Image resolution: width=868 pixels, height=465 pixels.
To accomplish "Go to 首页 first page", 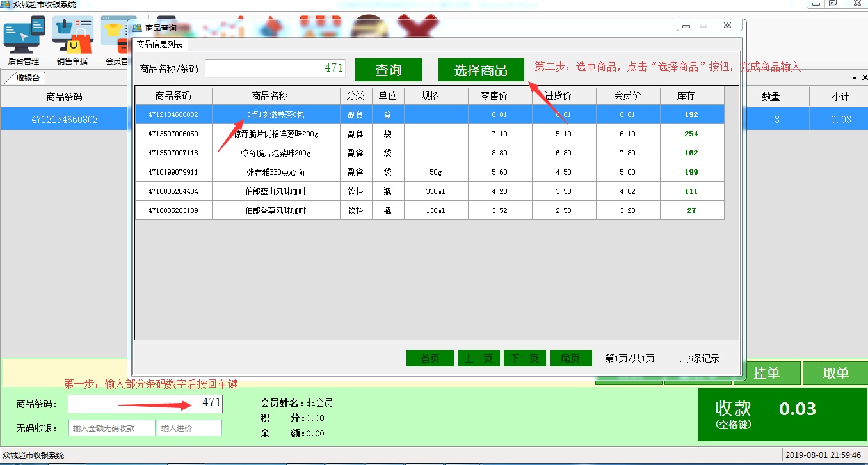I will (x=430, y=358).
